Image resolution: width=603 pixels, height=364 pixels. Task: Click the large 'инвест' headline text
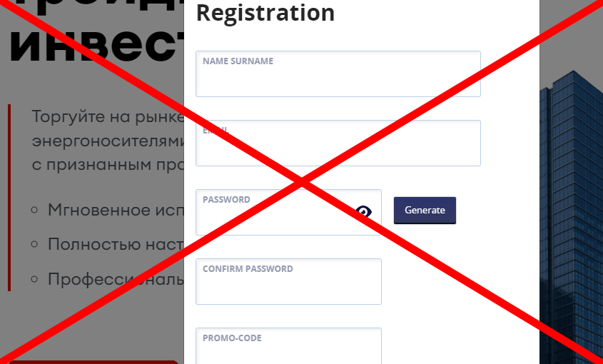[x=96, y=48]
